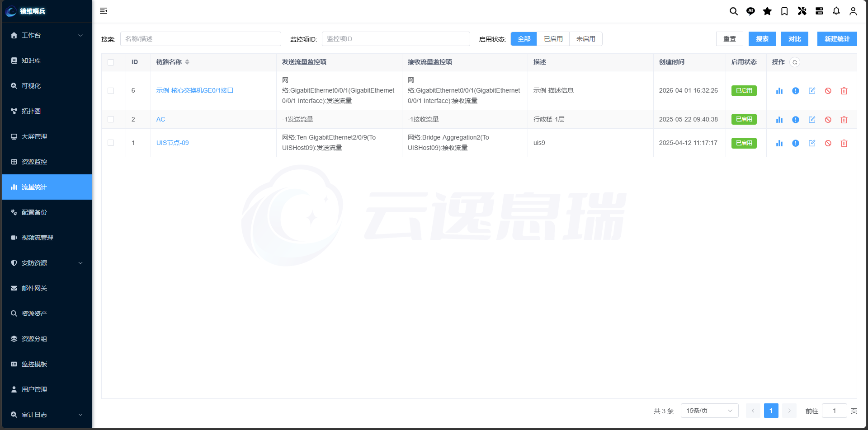Open 资源监控 in the sidebar
The height and width of the screenshot is (430, 868).
point(47,162)
